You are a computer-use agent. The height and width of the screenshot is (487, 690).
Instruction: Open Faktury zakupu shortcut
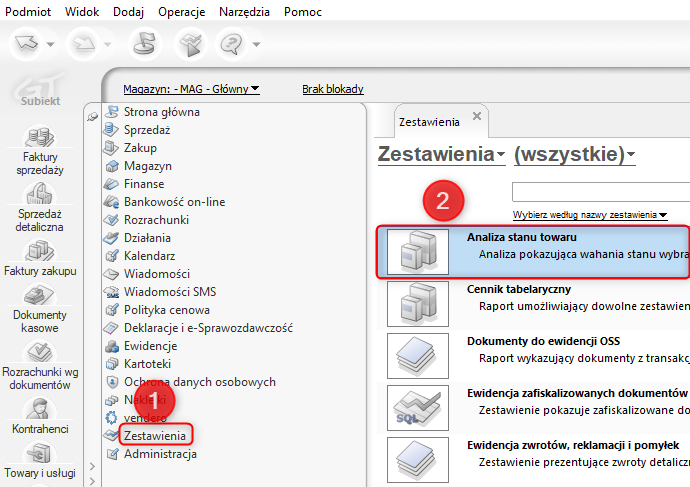click(40, 259)
